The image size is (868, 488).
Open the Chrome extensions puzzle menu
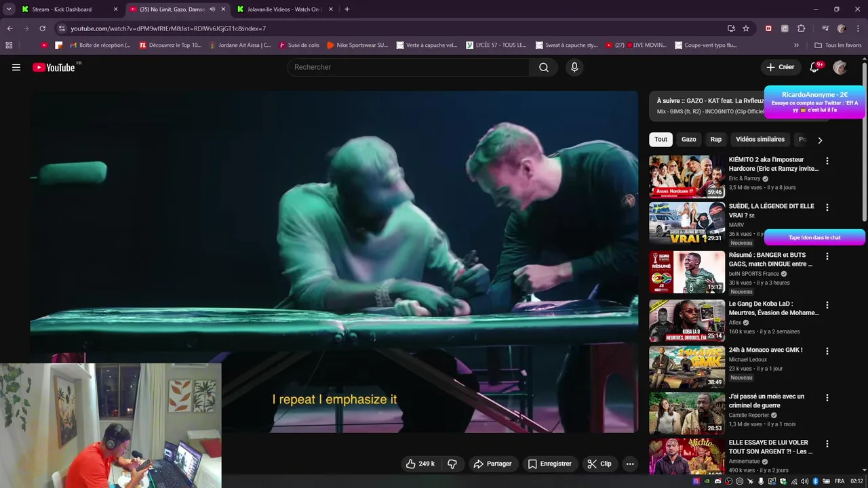[802, 28]
